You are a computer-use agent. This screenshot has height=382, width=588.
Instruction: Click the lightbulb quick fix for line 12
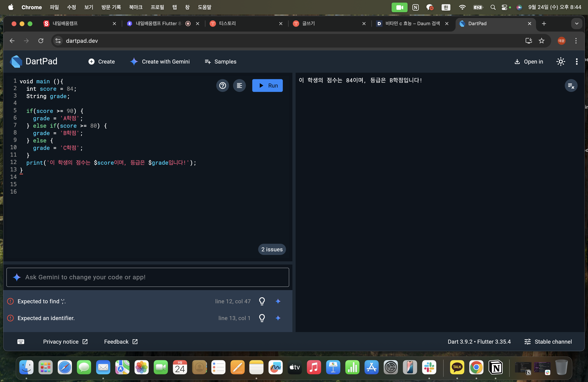262,301
